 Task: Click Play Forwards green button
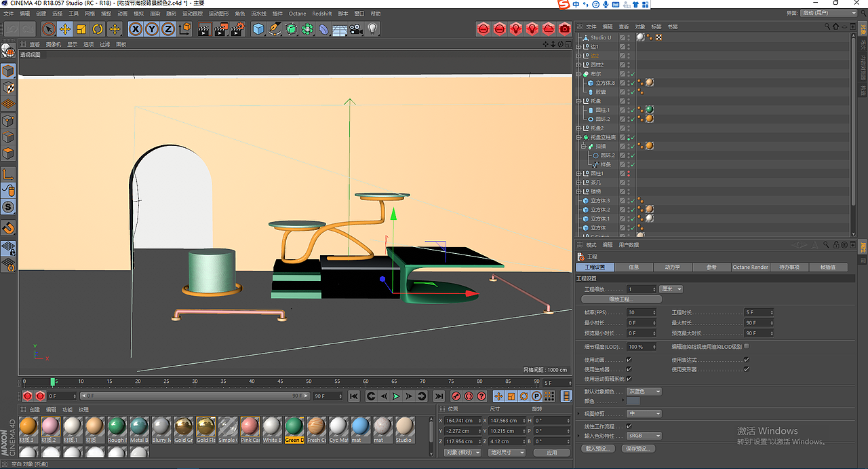(x=397, y=396)
